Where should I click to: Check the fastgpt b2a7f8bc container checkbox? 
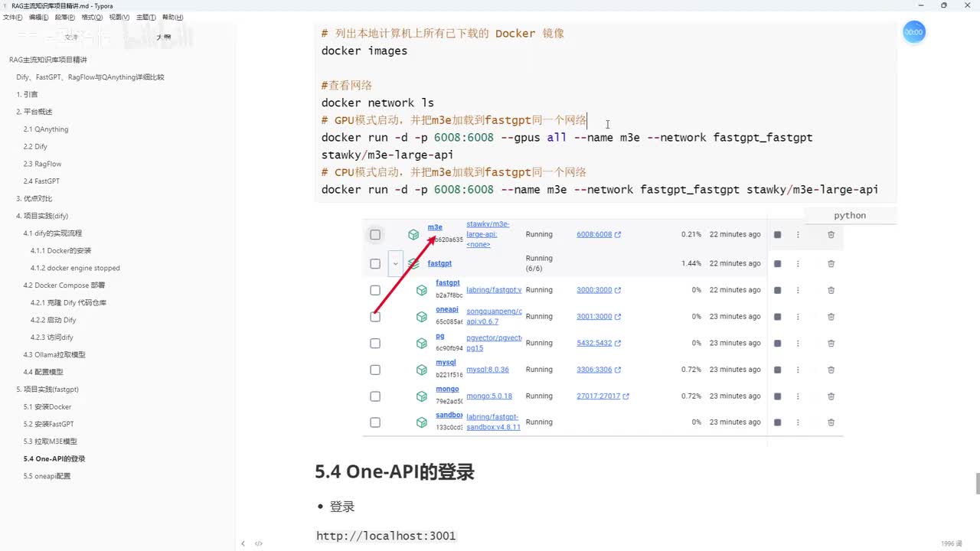[375, 291]
